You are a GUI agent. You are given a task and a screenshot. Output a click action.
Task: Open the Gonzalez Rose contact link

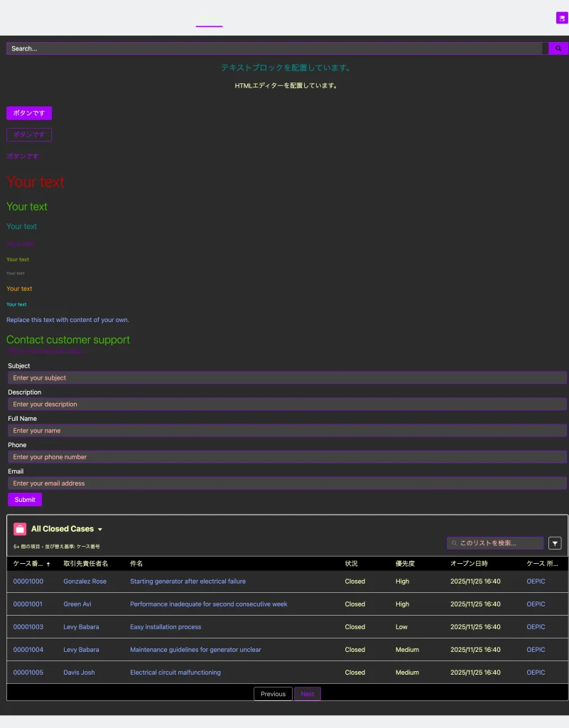[x=85, y=582]
